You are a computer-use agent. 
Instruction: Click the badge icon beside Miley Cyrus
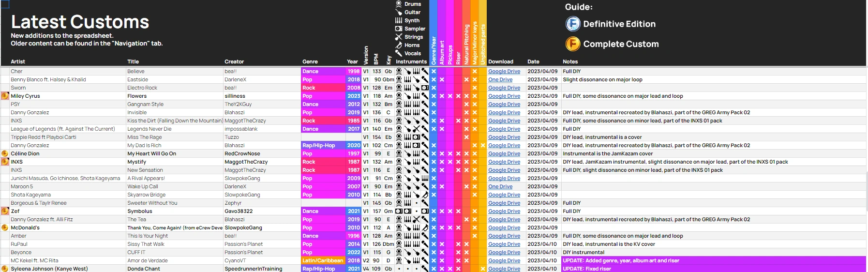click(x=5, y=96)
